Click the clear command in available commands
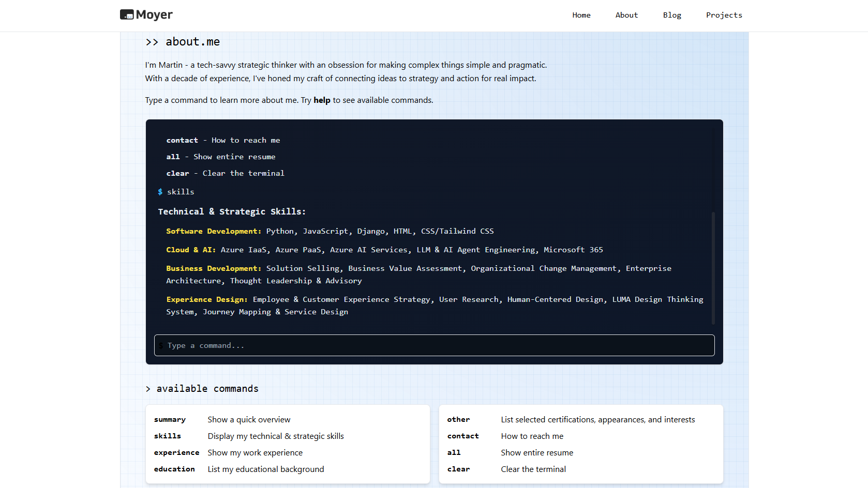 pos(458,469)
